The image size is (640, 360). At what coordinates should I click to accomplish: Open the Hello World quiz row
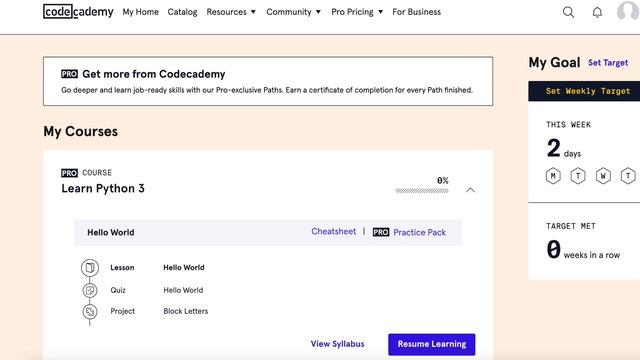tap(183, 290)
